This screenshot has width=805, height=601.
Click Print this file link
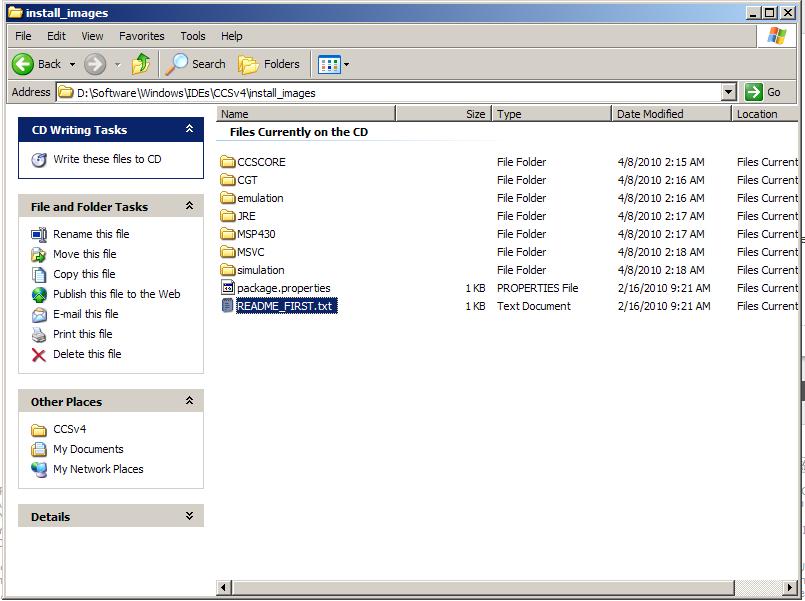click(x=83, y=334)
